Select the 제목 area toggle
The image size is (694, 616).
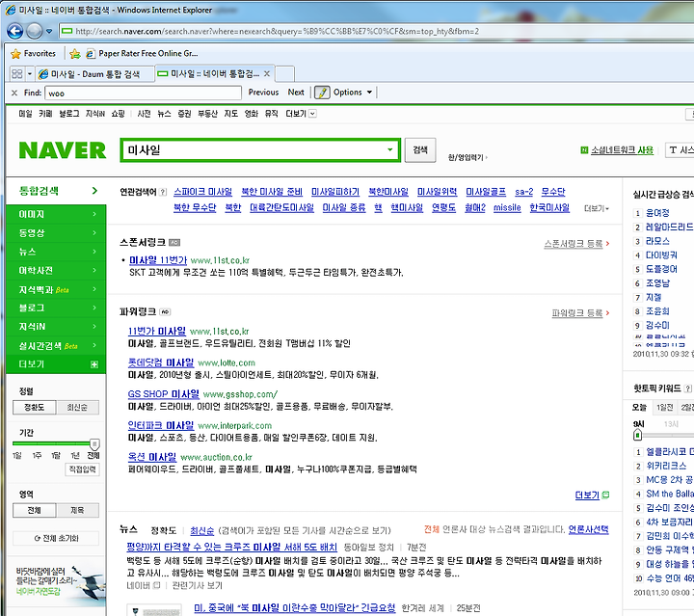coord(77,510)
